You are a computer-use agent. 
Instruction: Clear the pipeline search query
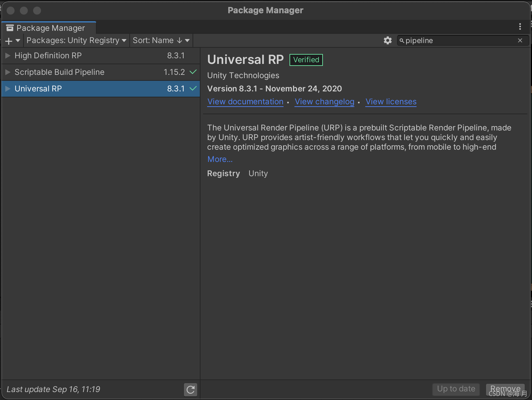(520, 40)
